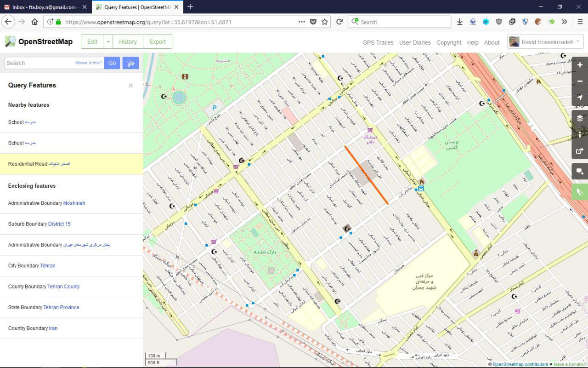Click the parking symbol on the map
The image size is (588, 368).
214,108
